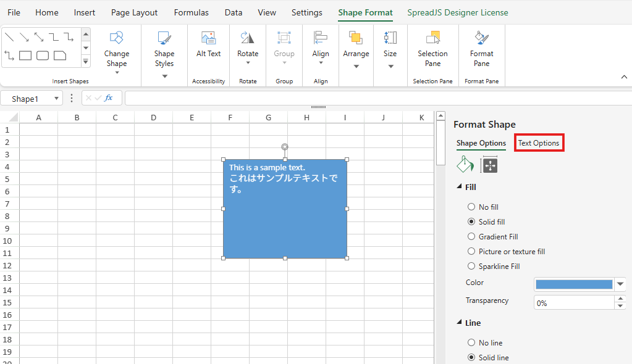632x364 pixels.
Task: Click the vertical scrollbar up arrow
Action: point(440,116)
